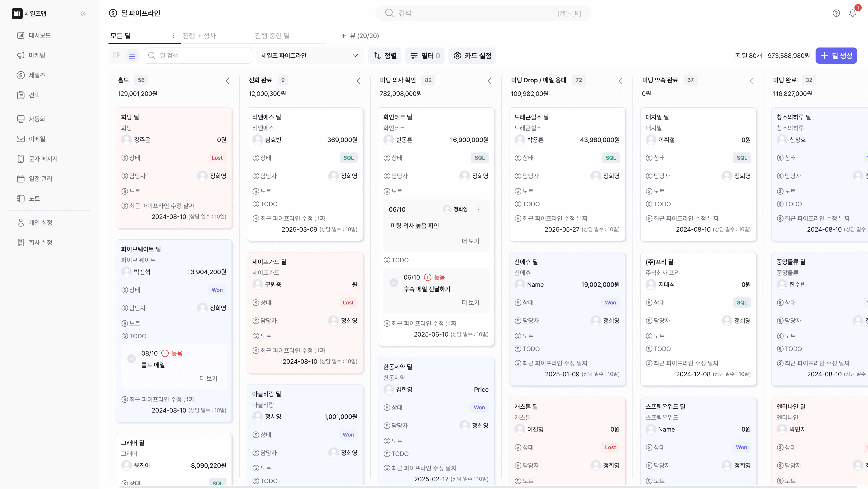Image resolution: width=868 pixels, height=489 pixels.
Task: Open notifications bell icon
Action: 852,13
